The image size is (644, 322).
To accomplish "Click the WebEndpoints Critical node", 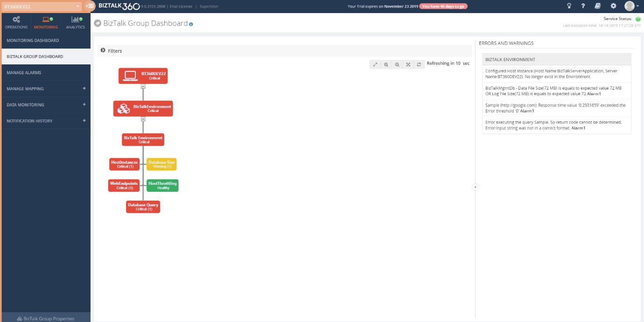I will 124,185.
